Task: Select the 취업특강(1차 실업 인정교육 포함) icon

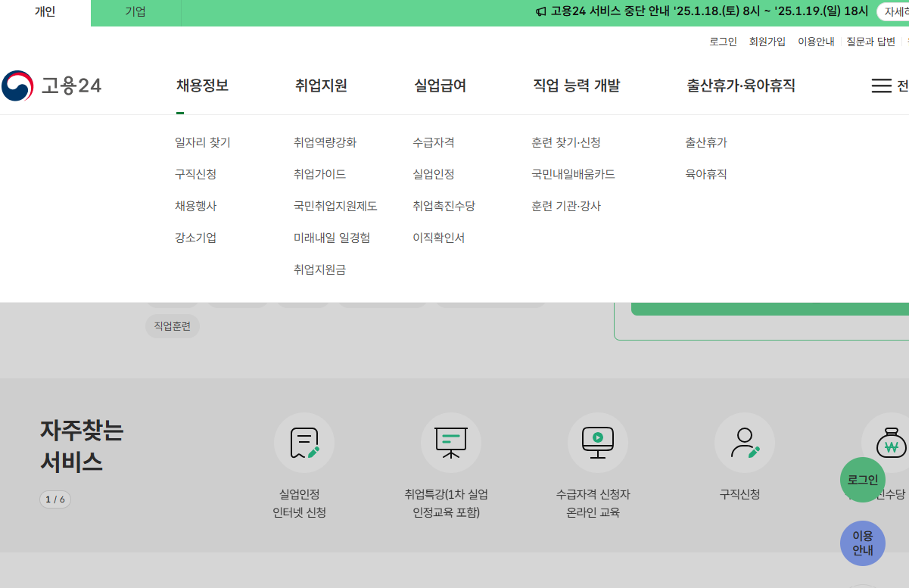Action: click(x=451, y=443)
